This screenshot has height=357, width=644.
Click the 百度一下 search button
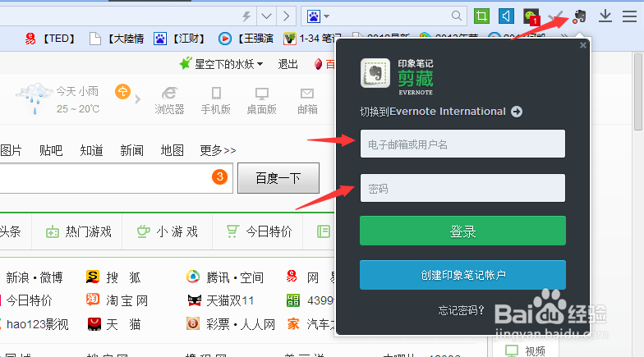pyautogui.click(x=278, y=178)
